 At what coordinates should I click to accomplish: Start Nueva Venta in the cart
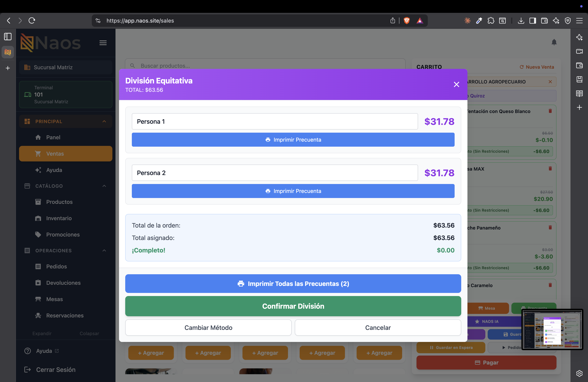click(537, 67)
